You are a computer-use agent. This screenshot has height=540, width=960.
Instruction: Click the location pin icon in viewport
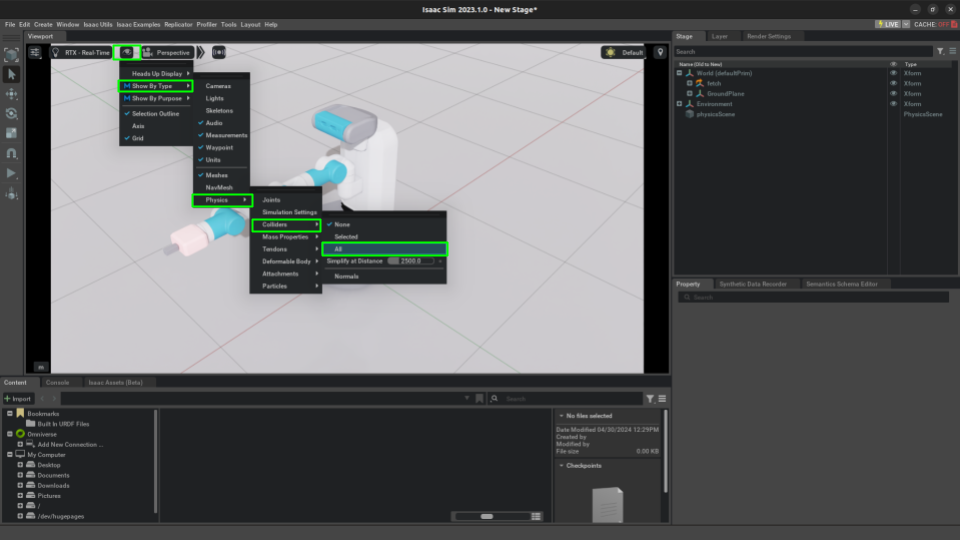pos(660,53)
